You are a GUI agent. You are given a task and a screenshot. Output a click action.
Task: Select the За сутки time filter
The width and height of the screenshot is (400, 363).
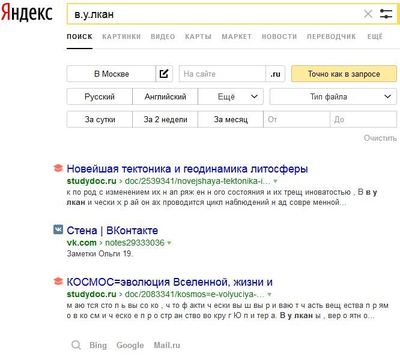pyautogui.click(x=99, y=119)
